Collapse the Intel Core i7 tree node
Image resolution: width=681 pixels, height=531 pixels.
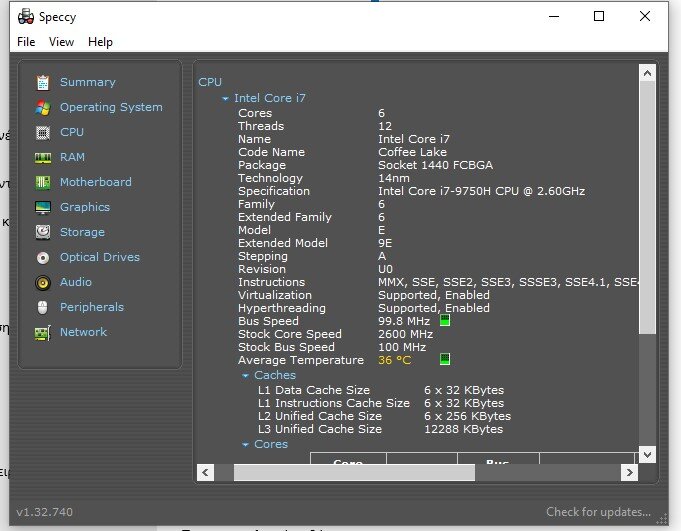coord(225,99)
